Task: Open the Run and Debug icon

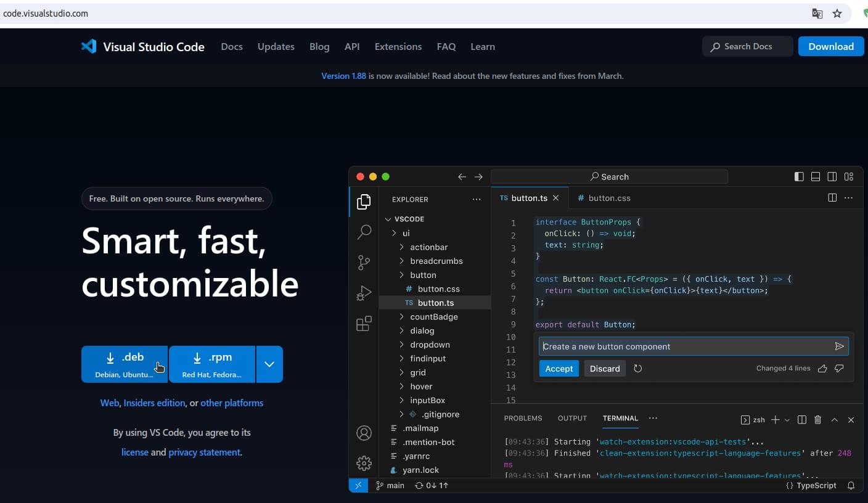Action: (364, 293)
